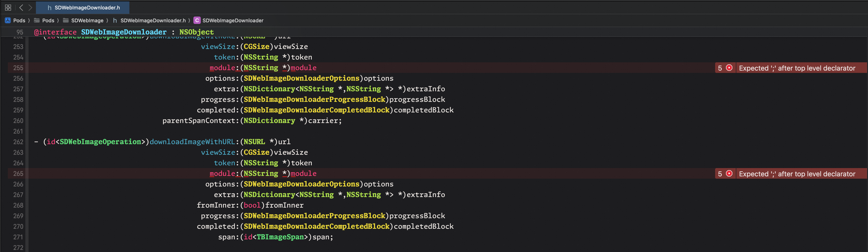Click the class C icon in breadcrumb
Viewport: 868px width, 252px height.
click(x=197, y=20)
